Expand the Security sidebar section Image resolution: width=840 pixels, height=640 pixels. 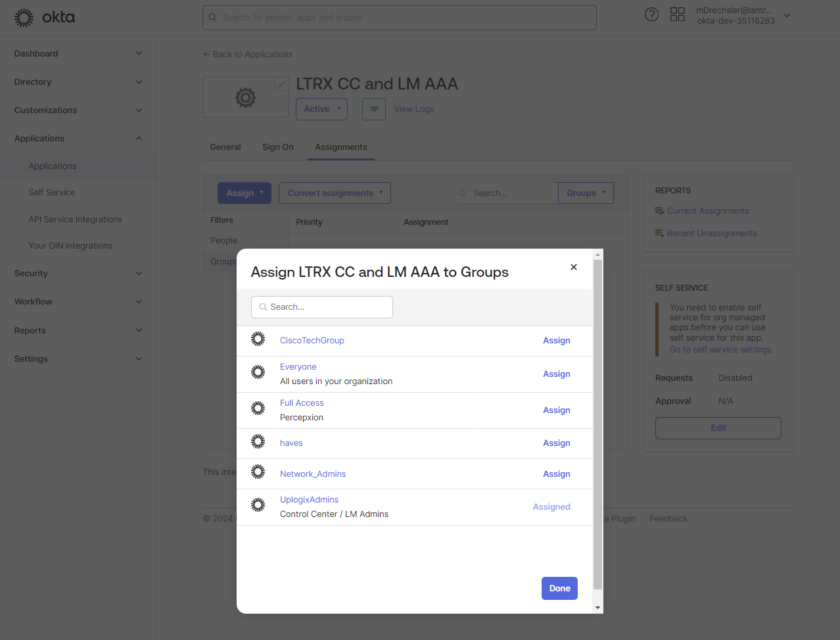[139, 274]
